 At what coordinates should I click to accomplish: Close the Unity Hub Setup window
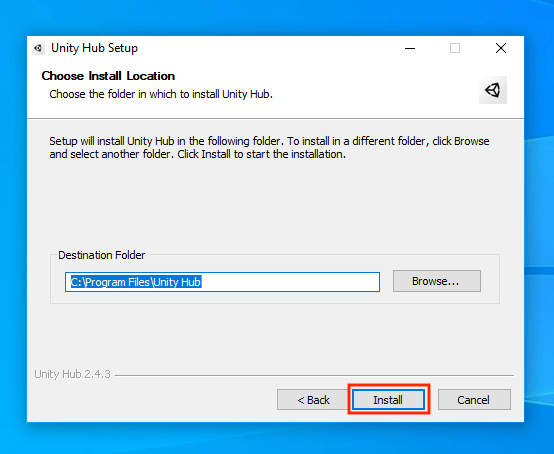click(501, 48)
